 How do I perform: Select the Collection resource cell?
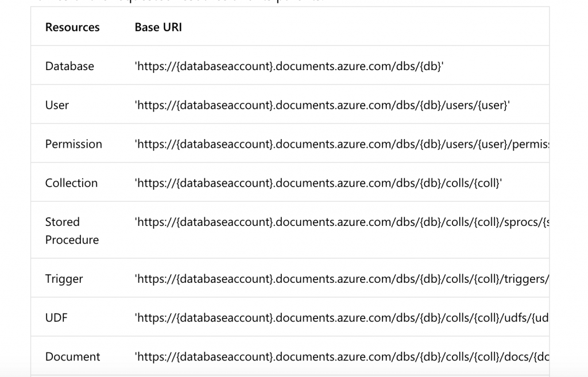click(71, 183)
